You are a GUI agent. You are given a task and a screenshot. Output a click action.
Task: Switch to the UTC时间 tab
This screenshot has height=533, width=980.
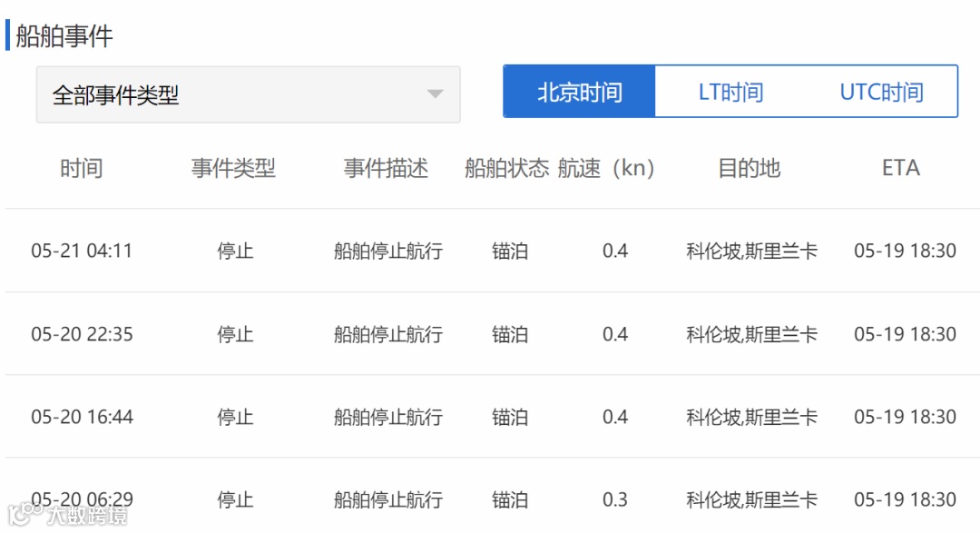tap(881, 92)
